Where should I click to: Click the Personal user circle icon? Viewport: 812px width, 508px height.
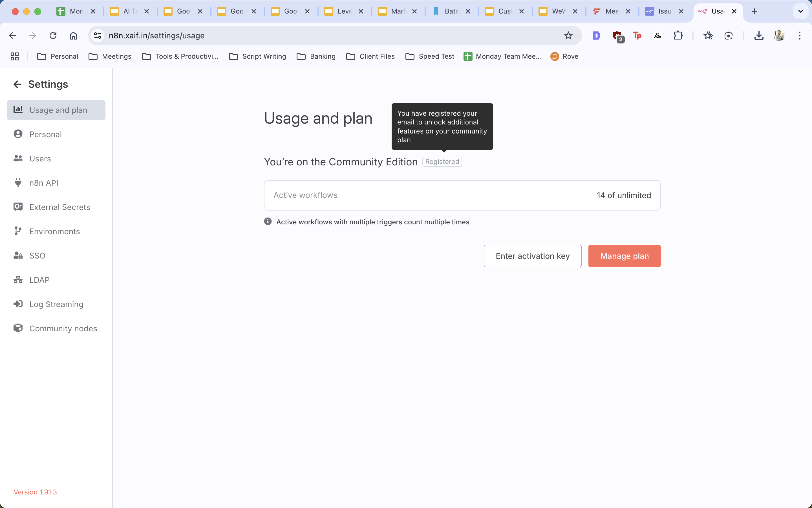pos(18,134)
